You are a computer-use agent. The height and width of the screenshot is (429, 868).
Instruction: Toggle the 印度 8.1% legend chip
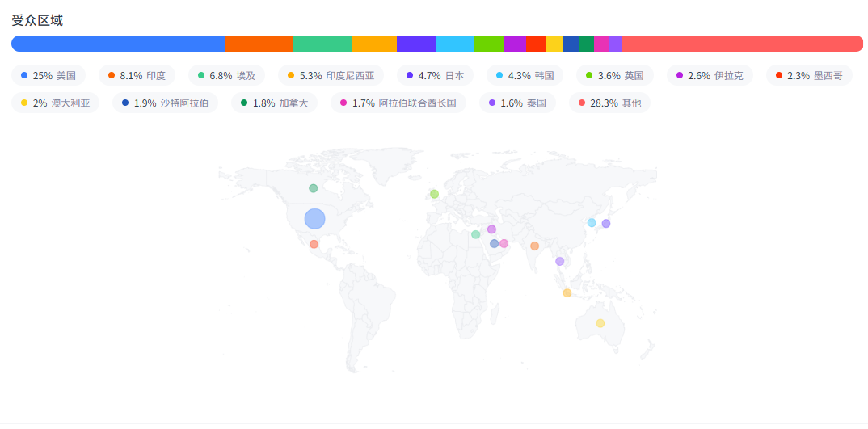pyautogui.click(x=137, y=76)
